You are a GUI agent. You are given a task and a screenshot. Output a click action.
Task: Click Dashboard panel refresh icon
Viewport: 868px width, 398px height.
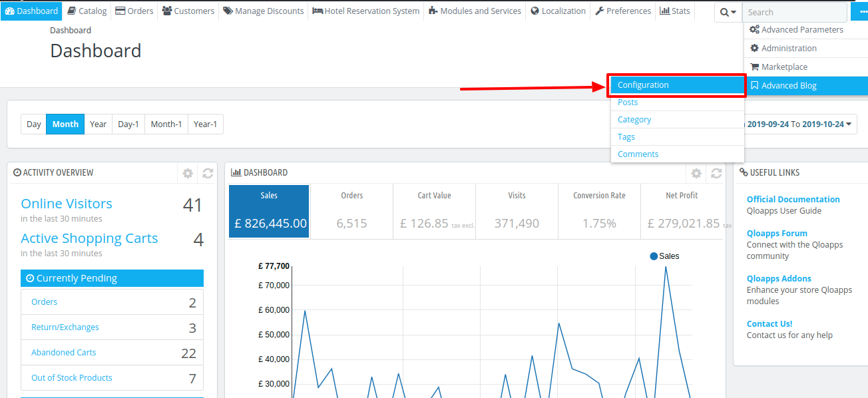(716, 173)
